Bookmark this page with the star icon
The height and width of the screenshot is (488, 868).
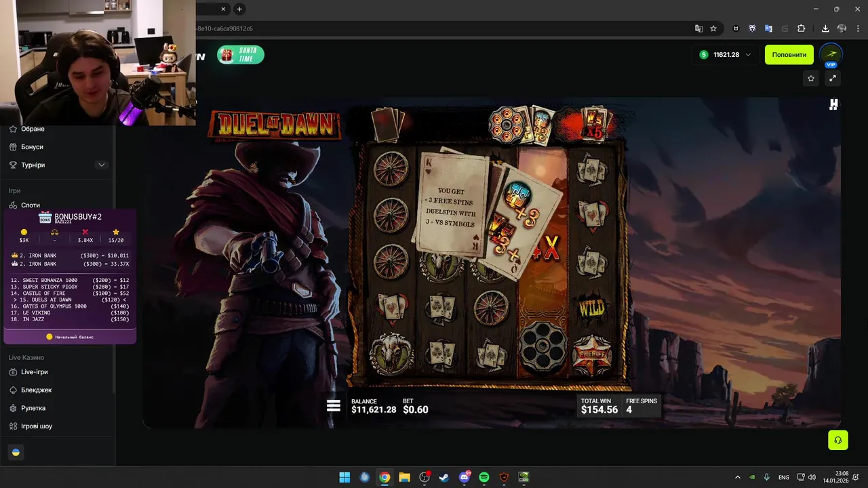click(713, 28)
